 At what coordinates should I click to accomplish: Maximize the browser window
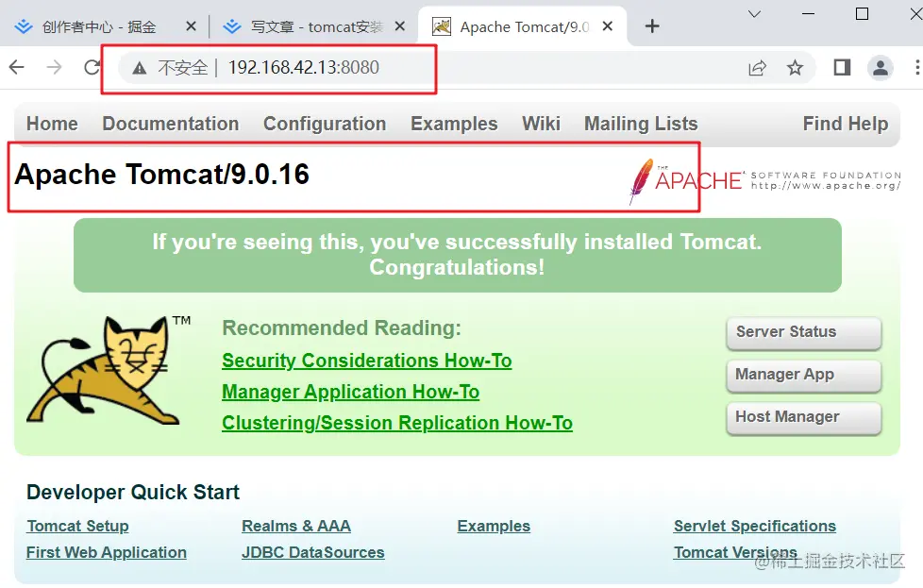[862, 14]
